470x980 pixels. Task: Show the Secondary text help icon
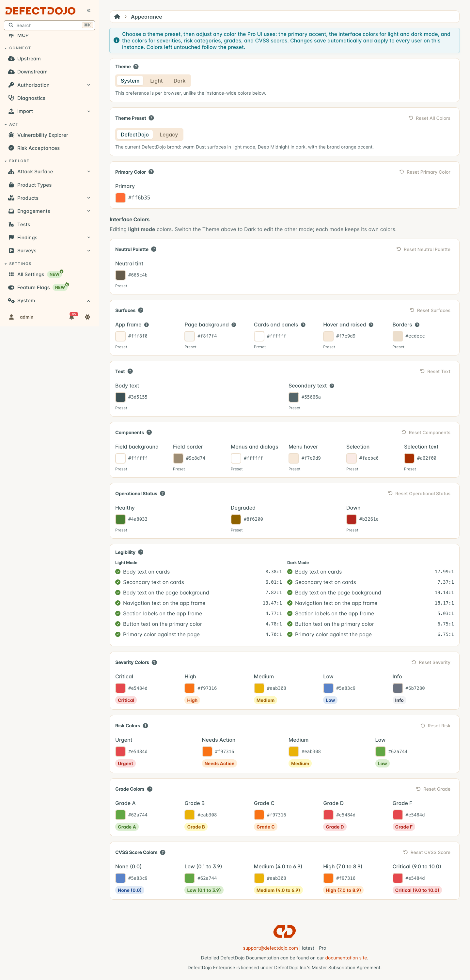(x=332, y=386)
